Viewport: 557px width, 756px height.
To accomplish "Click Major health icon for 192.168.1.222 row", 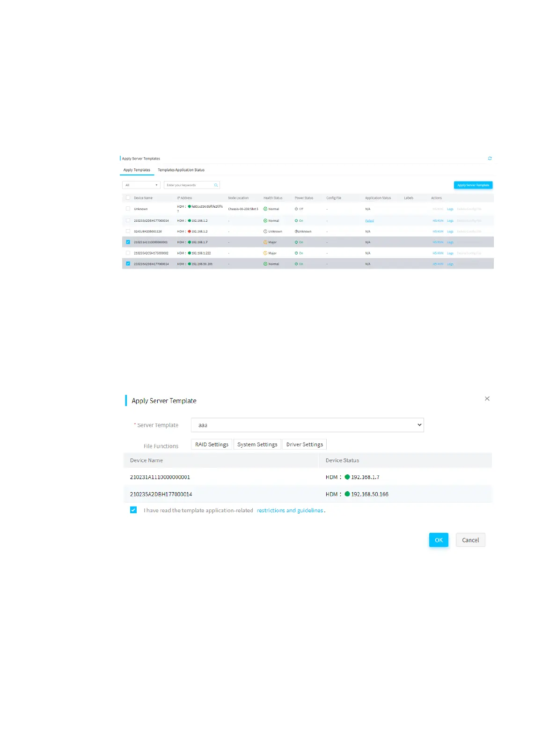I will click(265, 253).
